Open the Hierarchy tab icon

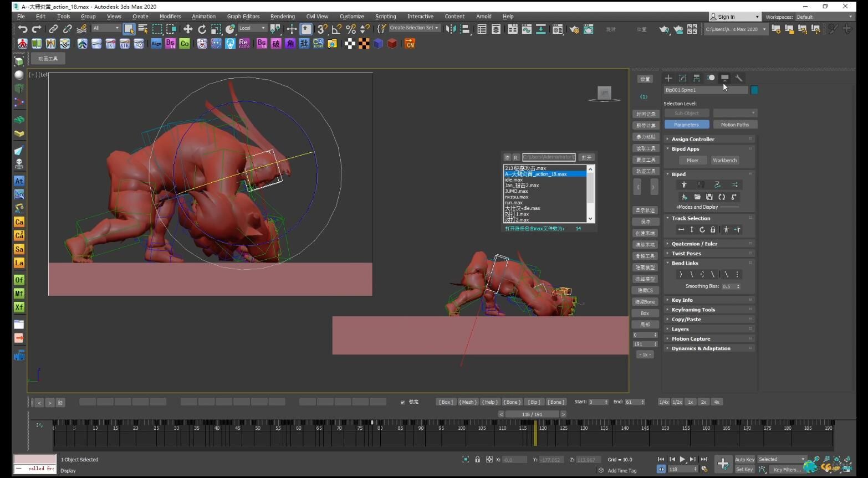click(697, 78)
